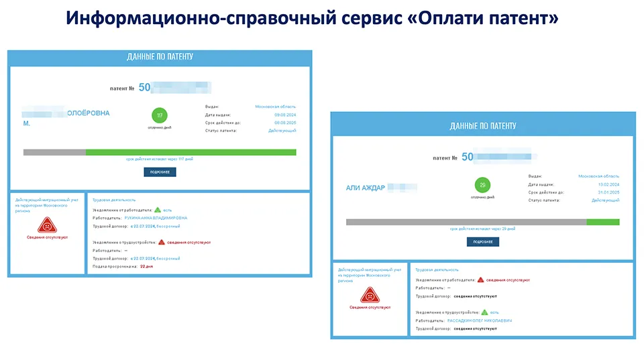Image resolution: width=644 pixels, height=362 pixels.
Task: Click ДАННЫЕ ПО ПАТЕНТУ header of ОЛОЁРОВНА card
Action: (x=160, y=56)
